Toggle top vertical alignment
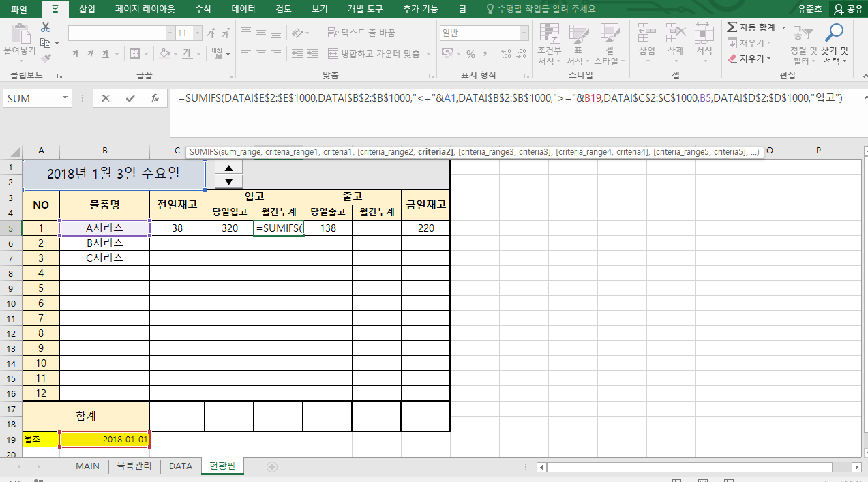 click(246, 33)
